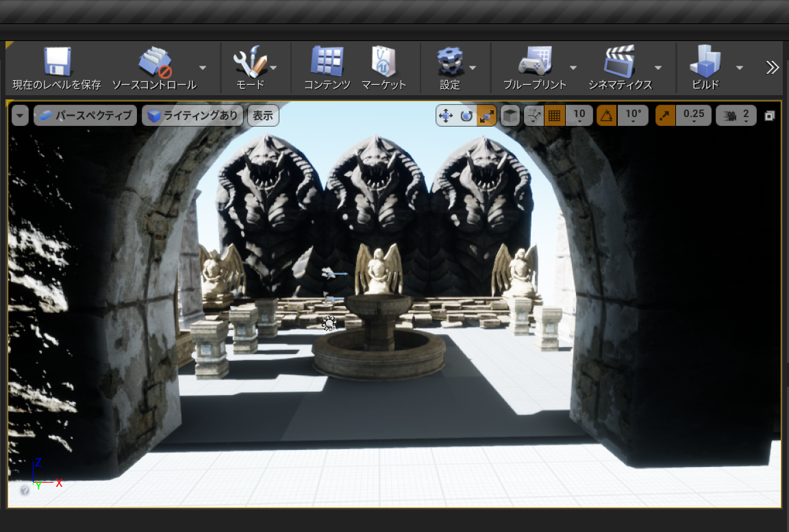This screenshot has width=789, height=532.
Task: Click the viewport help question mark
Action: 24,490
